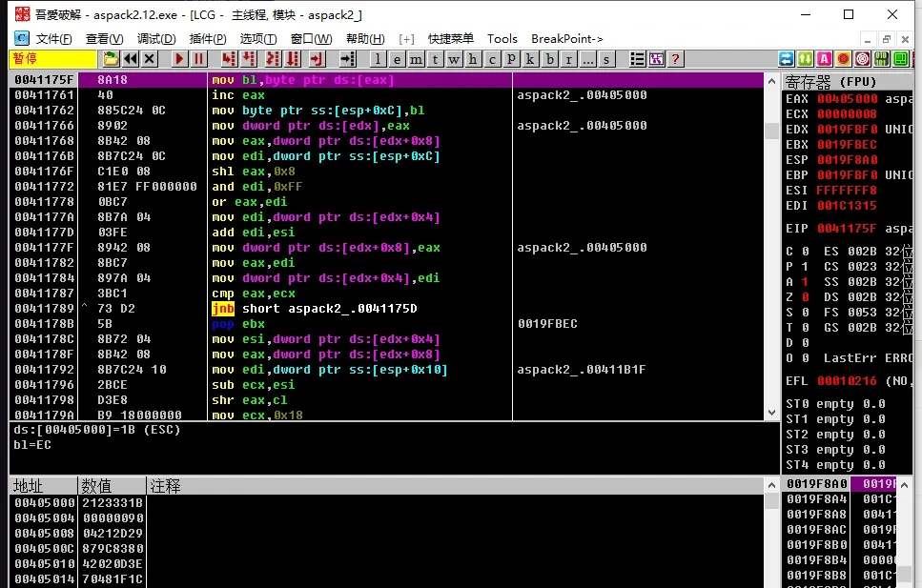Click the Trace Into toolbar icon
The image size is (922, 588).
[x=273, y=59]
